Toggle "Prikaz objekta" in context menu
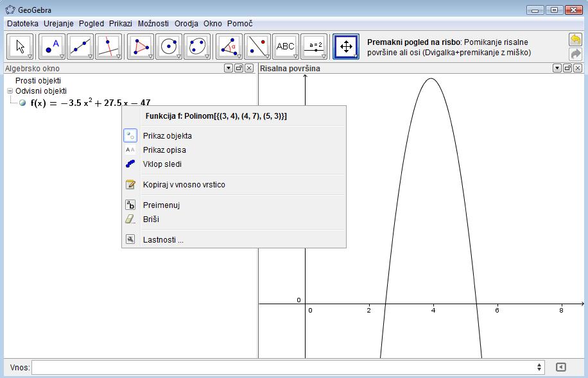The height and width of the screenshot is (378, 588). [x=167, y=136]
